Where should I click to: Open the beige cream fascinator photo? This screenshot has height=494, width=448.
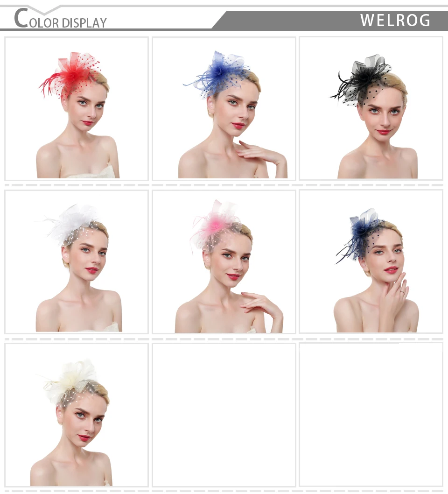coord(77,415)
